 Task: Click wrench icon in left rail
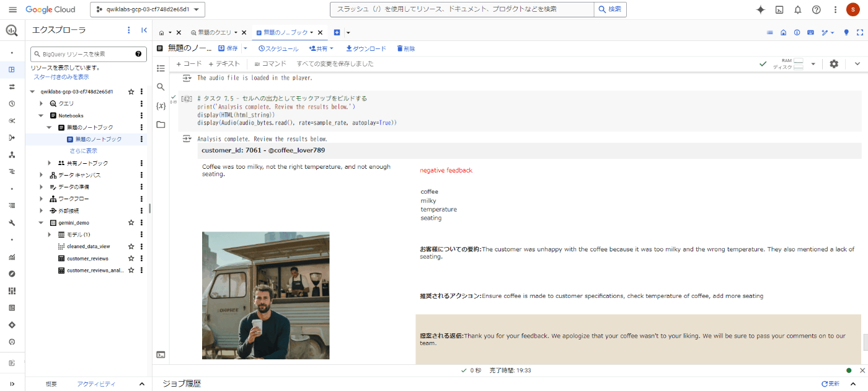12,223
